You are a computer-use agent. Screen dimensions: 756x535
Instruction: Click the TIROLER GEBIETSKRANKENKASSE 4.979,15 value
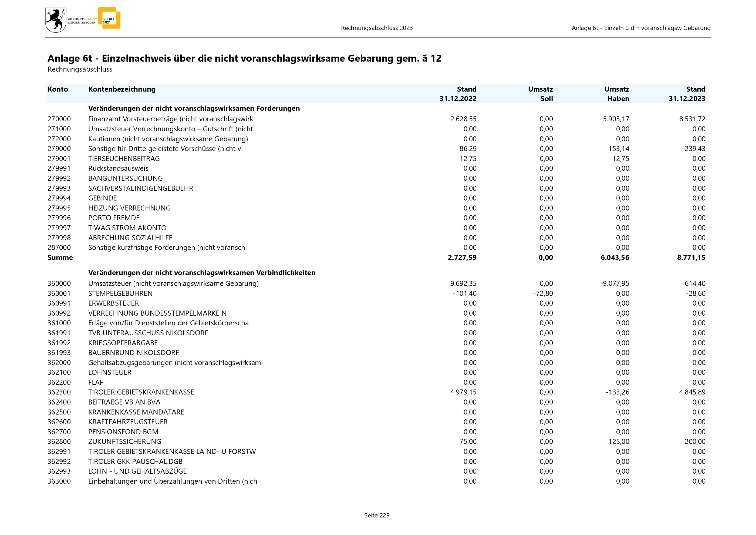click(x=463, y=392)
